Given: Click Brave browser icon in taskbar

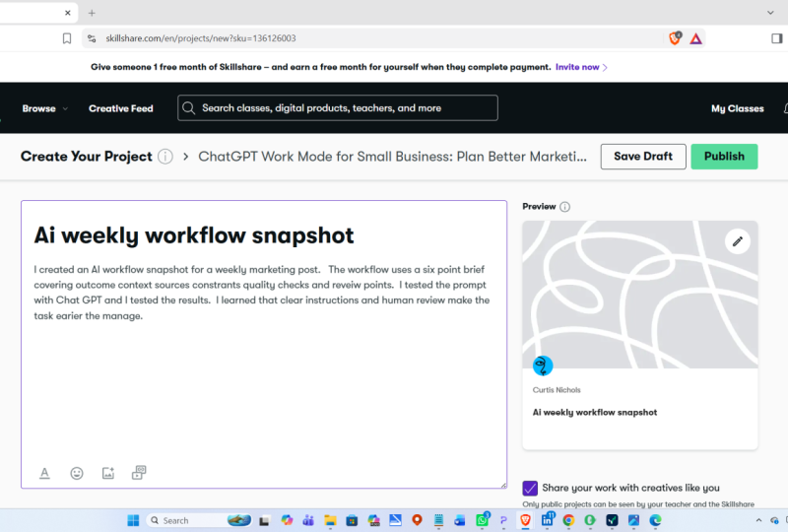Looking at the screenshot, I should click(526, 520).
